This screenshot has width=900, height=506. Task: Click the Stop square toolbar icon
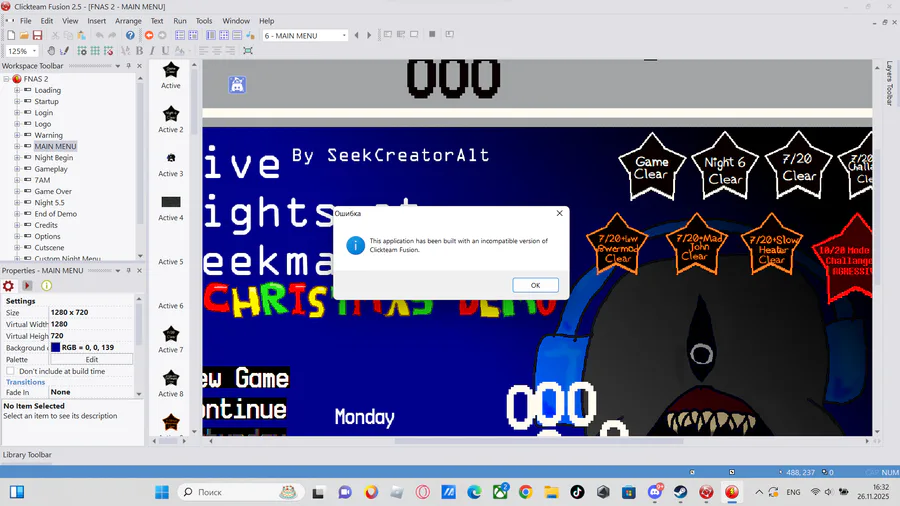pos(432,34)
